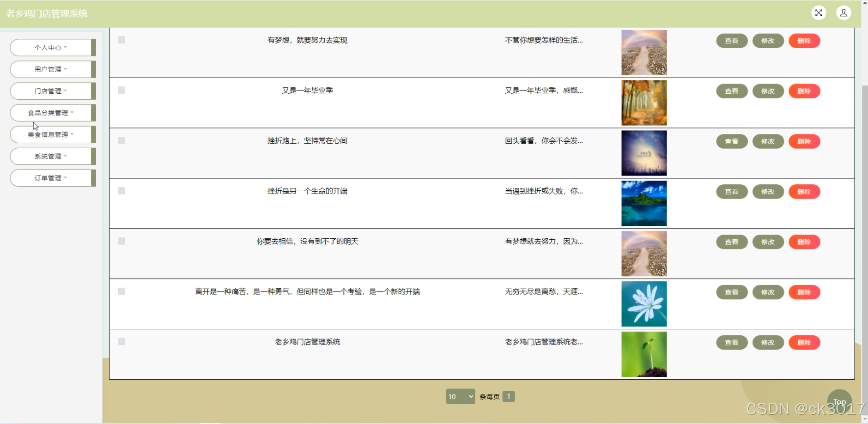Edit the 又是一年毕业季 entry
Screen dimensions: 868x424
click(x=768, y=91)
